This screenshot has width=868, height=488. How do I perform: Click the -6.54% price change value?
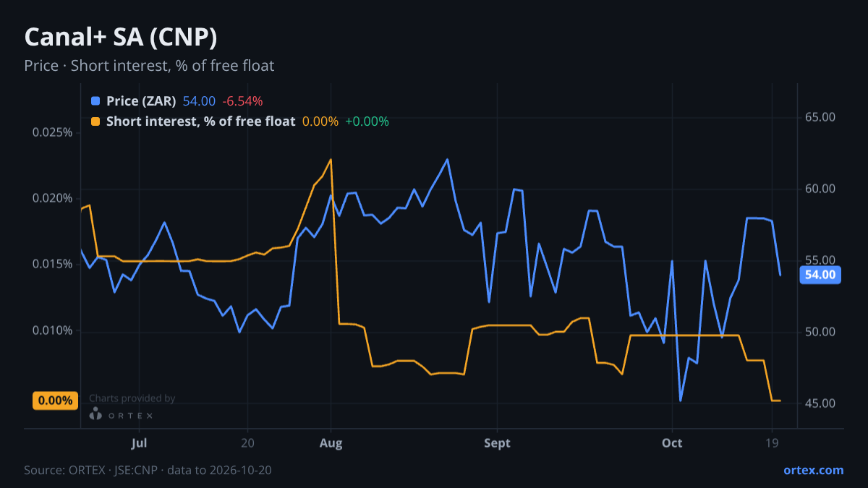pos(242,101)
